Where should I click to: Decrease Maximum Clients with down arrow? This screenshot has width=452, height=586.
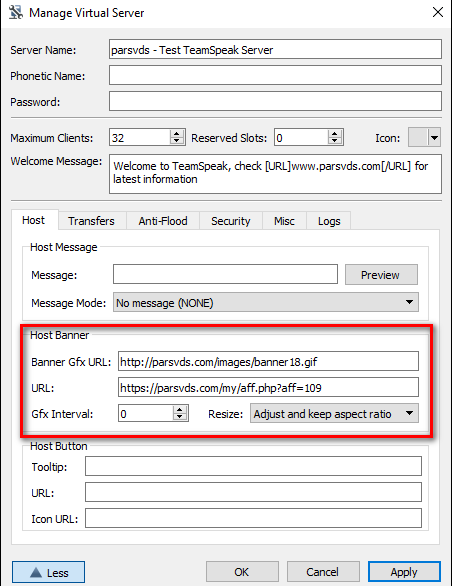tap(177, 141)
